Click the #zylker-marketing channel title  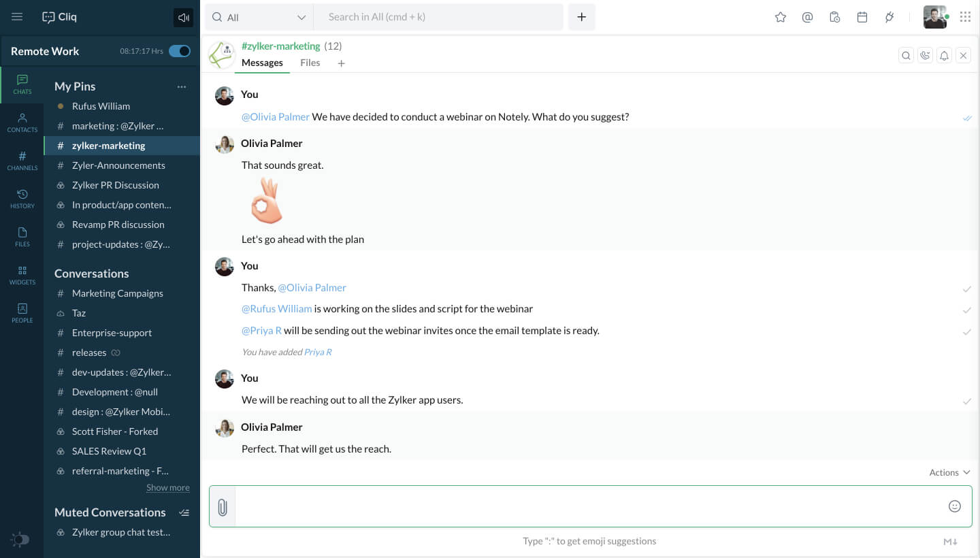click(x=280, y=46)
